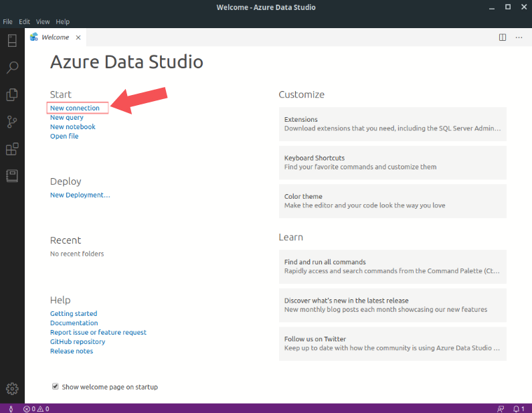This screenshot has width=532, height=413.
Task: Open the Documentation link
Action: [74, 323]
